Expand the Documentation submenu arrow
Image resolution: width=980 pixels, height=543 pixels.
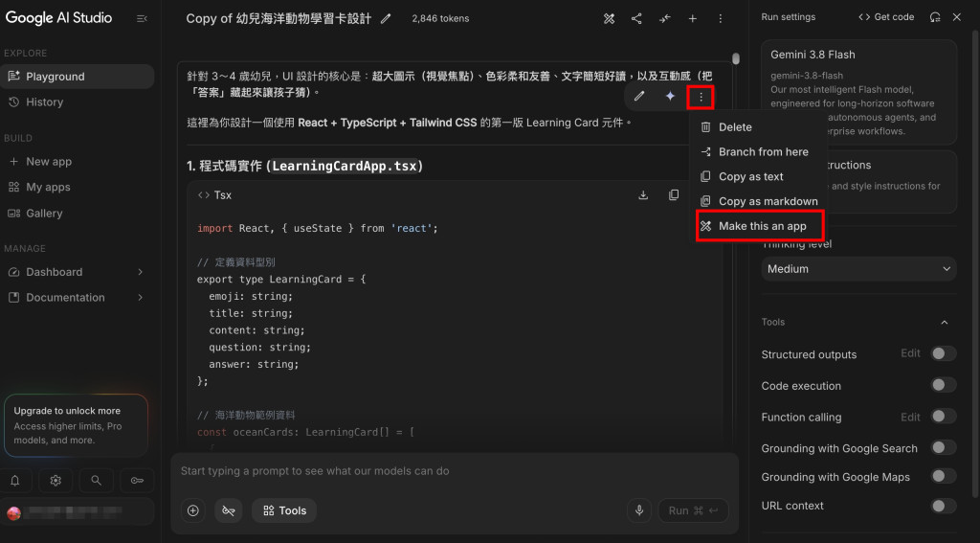[140, 297]
